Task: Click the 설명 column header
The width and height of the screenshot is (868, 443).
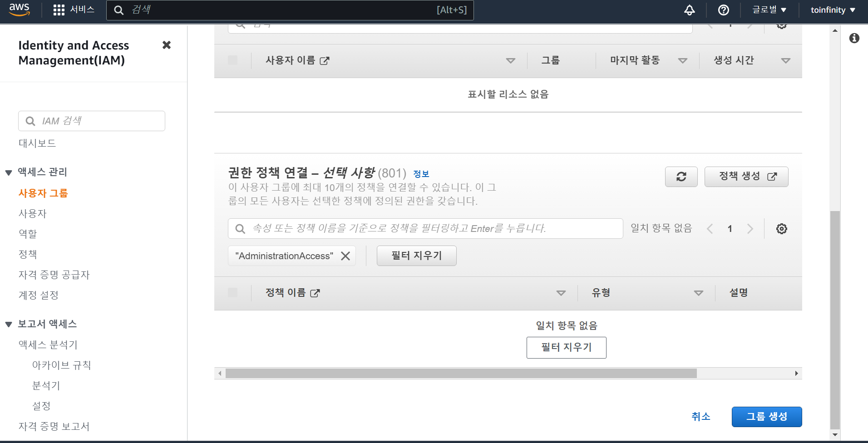Action: (739, 293)
